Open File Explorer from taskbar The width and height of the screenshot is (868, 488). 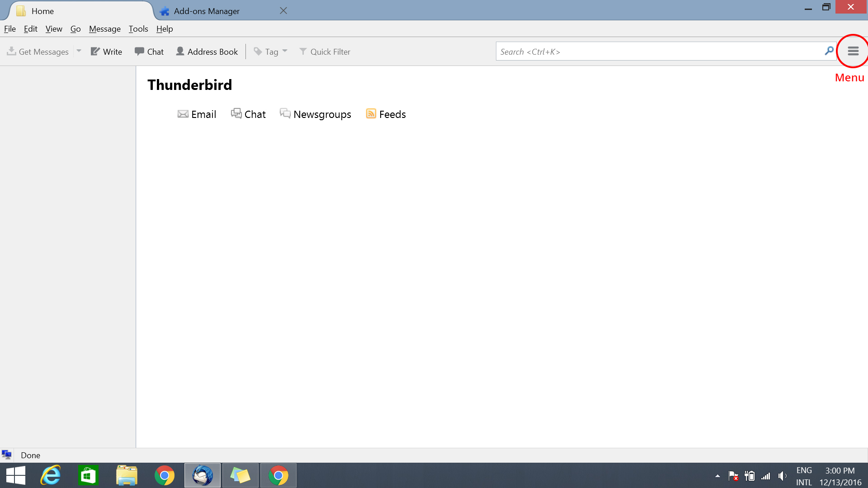(x=127, y=475)
